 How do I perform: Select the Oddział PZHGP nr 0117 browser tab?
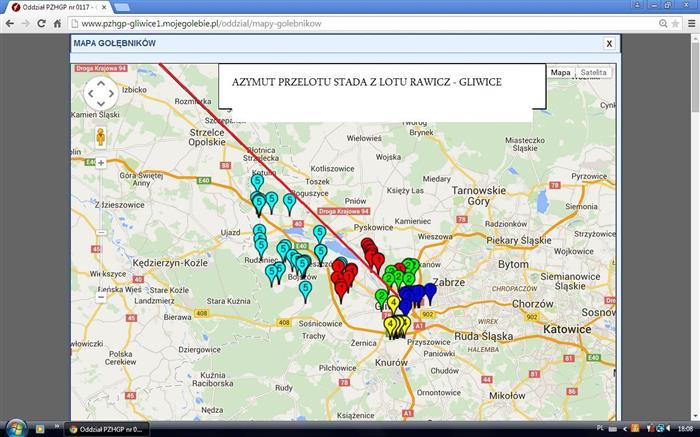point(55,7)
